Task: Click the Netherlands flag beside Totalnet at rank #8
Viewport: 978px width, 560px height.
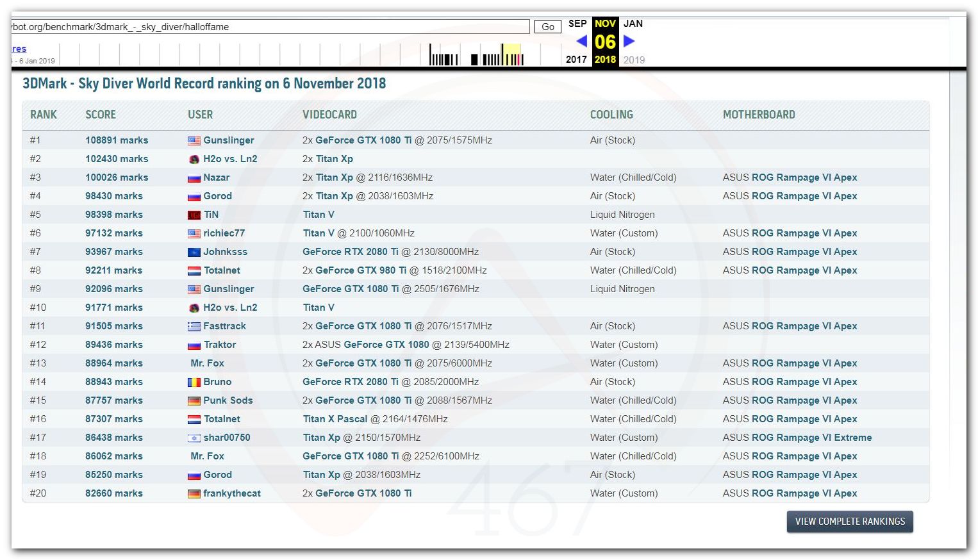Action: [x=194, y=271]
